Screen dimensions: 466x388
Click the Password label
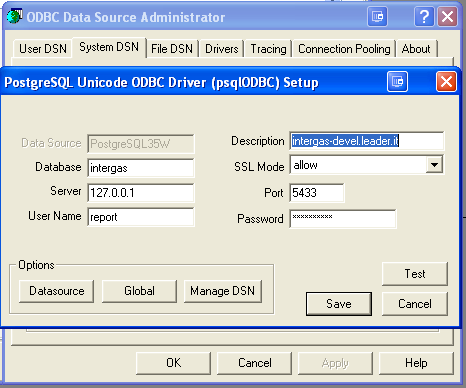(x=260, y=219)
